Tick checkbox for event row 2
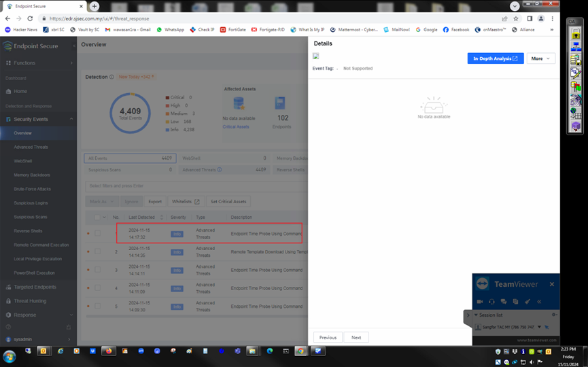The width and height of the screenshot is (588, 367). point(97,251)
